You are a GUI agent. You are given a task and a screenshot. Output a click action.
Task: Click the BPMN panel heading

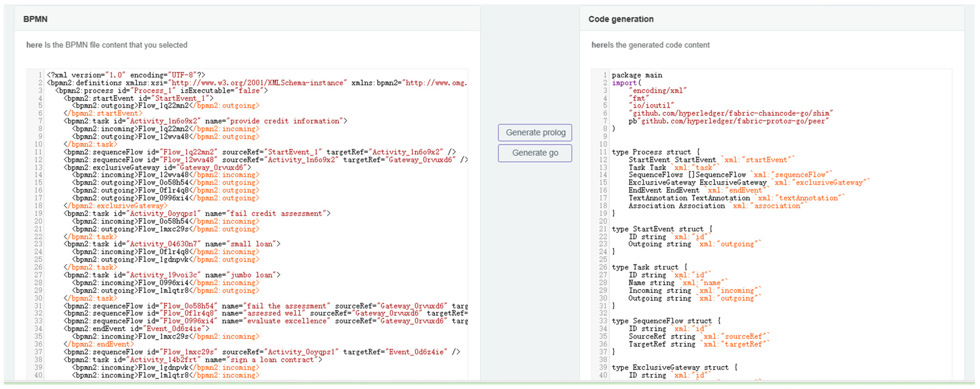pyautogui.click(x=35, y=19)
